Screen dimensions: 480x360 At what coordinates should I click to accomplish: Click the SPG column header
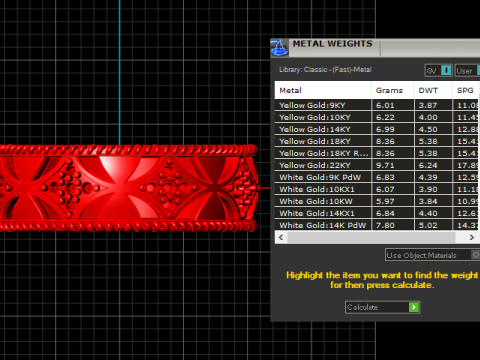point(466,90)
